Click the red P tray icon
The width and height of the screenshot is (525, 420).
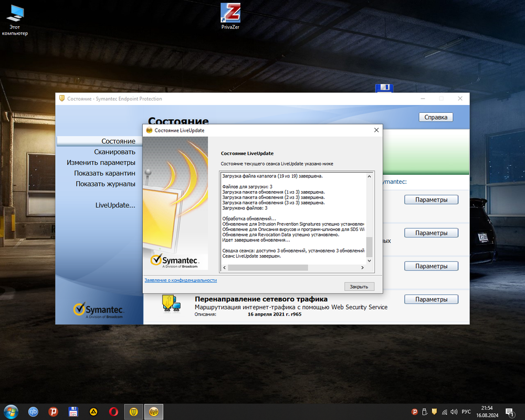click(415, 412)
